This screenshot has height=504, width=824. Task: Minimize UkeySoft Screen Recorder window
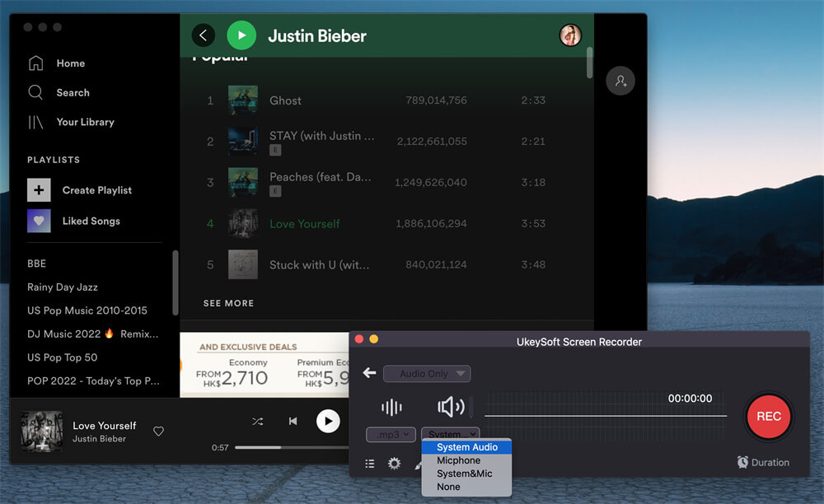[373, 339]
